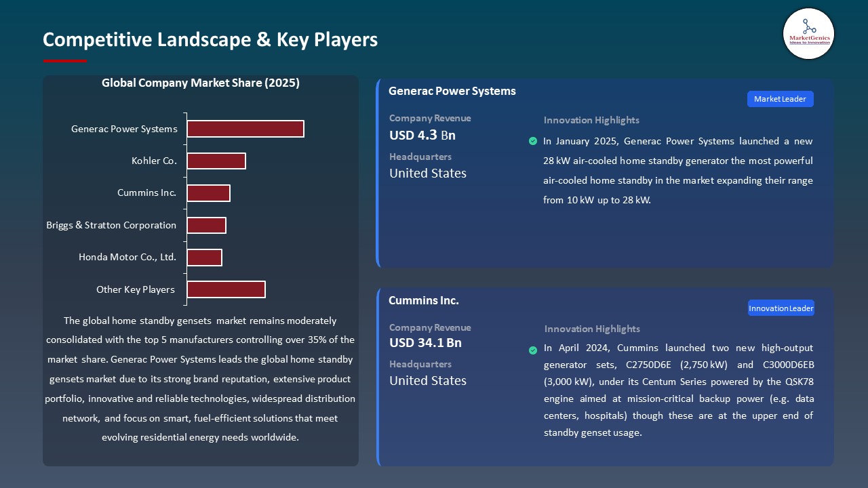Click the Cummins Inc. bar in chart
Screen dimensions: 868x488
[x=209, y=192]
